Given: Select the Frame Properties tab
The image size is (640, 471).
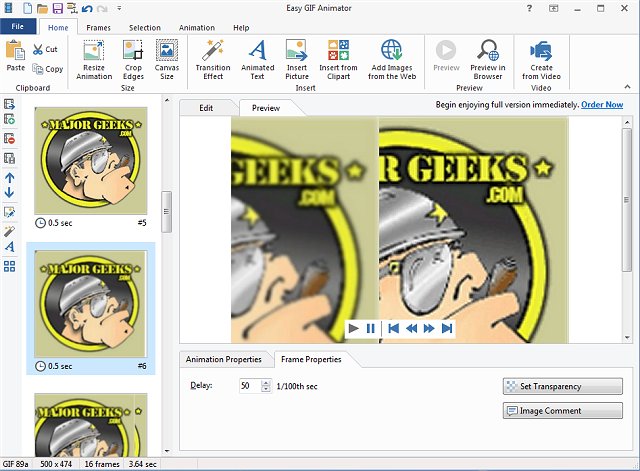Looking at the screenshot, I should click(311, 360).
